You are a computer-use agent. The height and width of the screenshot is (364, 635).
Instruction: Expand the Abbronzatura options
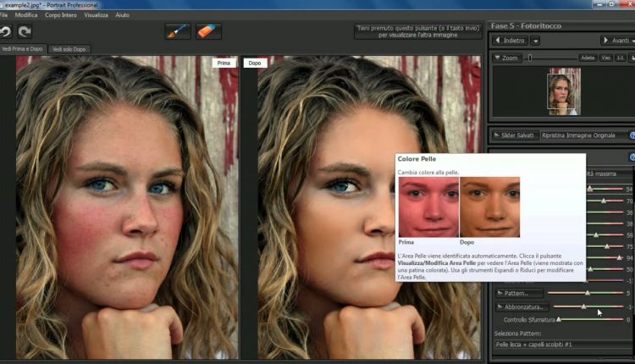(522, 307)
